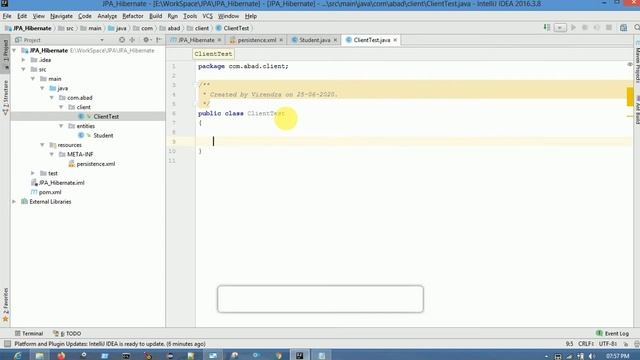Viewport: 640px width, 360px height.
Task: Open the Favorites side tool window
Action: [5, 305]
